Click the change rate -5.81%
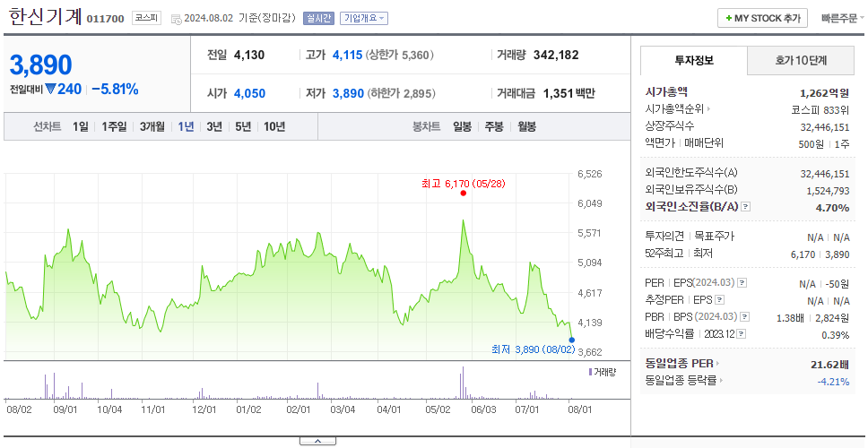 click(115, 89)
